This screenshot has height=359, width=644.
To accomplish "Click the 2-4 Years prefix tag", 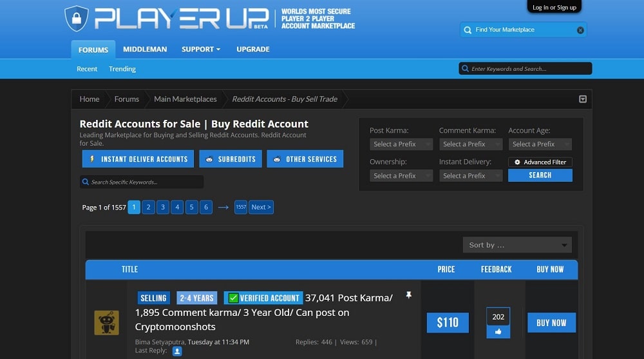I will tap(196, 298).
